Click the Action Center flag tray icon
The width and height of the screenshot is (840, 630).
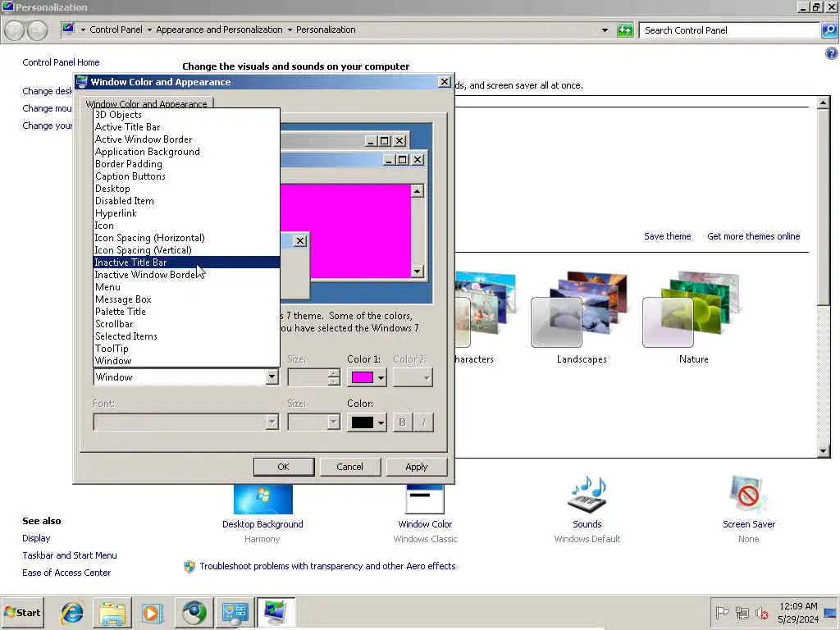(x=722, y=612)
